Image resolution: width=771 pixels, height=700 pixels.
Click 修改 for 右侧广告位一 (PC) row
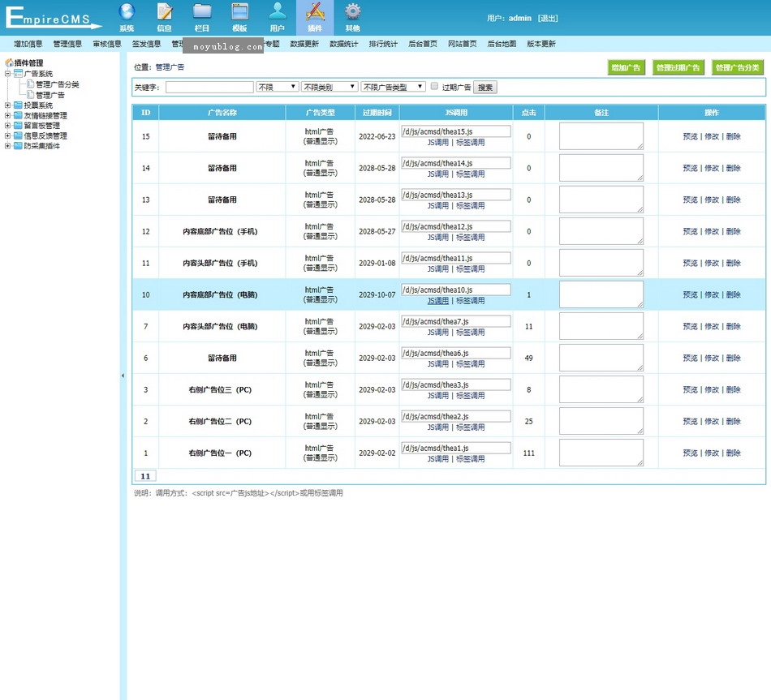coord(712,453)
